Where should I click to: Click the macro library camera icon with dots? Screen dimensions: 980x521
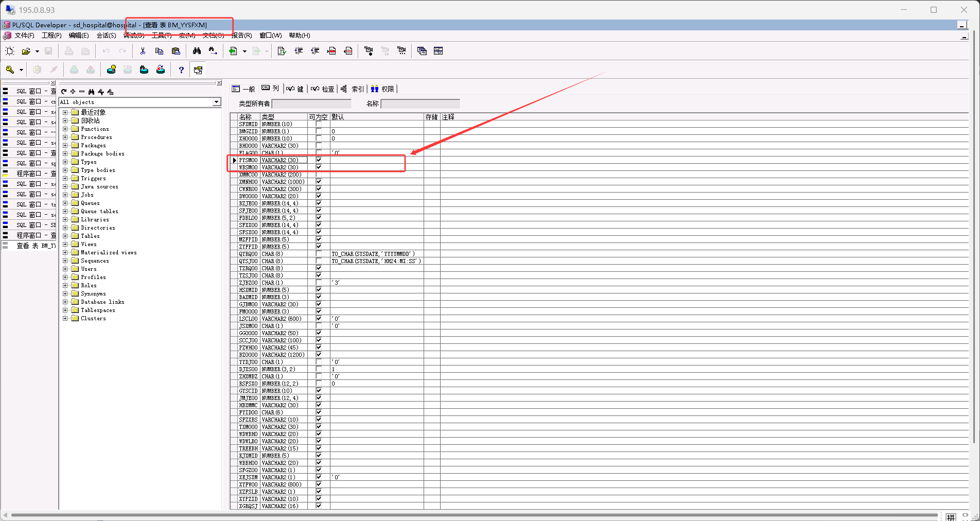pos(401,51)
